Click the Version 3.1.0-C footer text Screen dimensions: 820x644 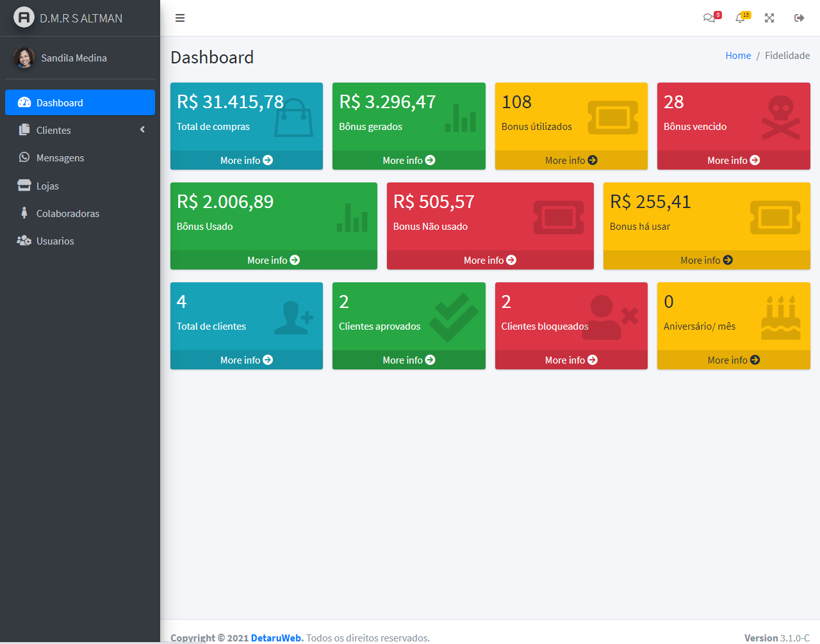coord(777,638)
